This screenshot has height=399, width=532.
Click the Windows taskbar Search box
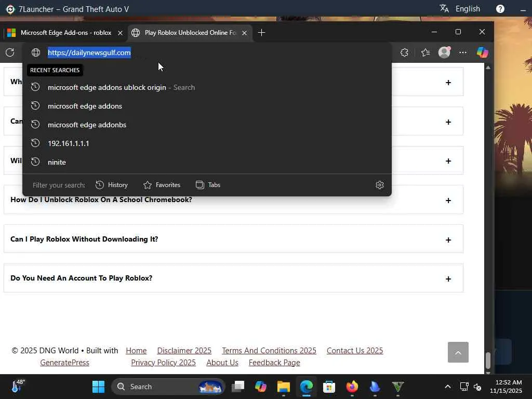pos(168,387)
